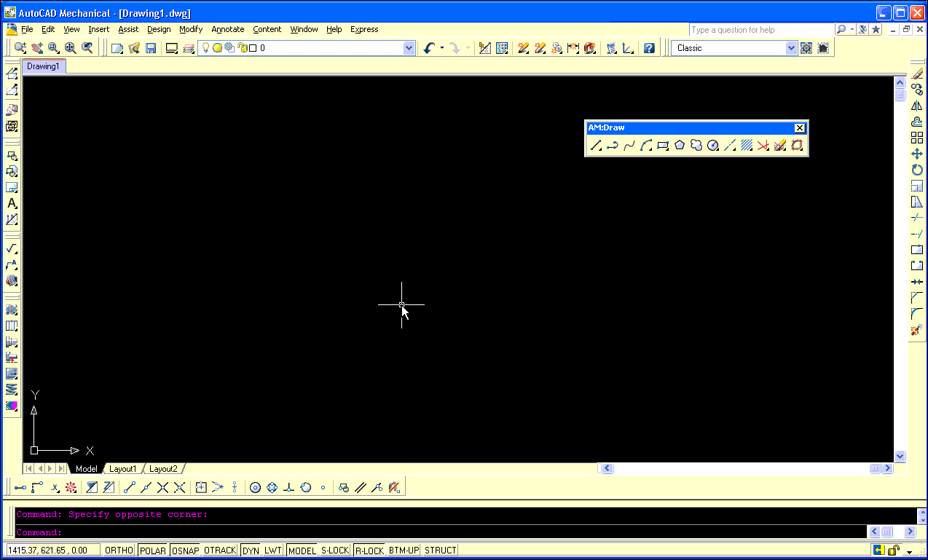Image resolution: width=928 pixels, height=560 pixels.
Task: Click the 'Type a question for help' field
Action: pyautogui.click(x=761, y=30)
